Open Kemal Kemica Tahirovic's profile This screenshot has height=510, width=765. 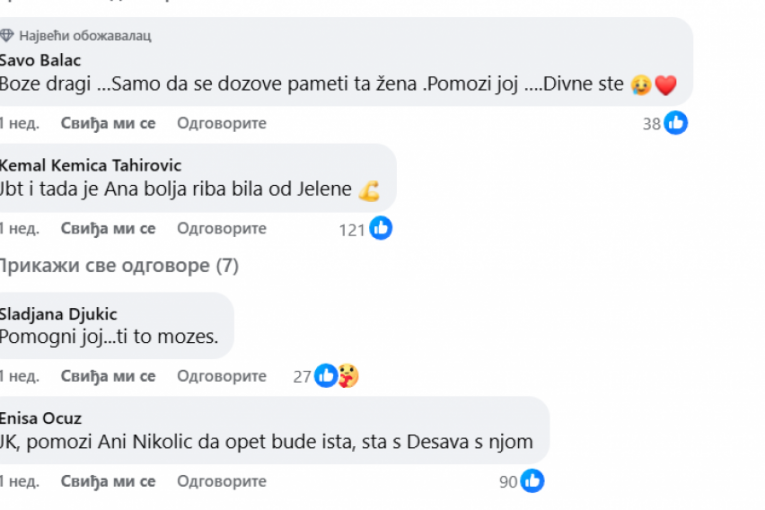point(90,165)
